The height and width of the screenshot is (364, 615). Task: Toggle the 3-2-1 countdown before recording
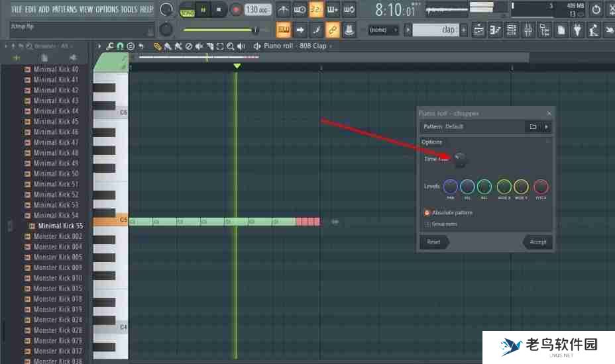[316, 10]
